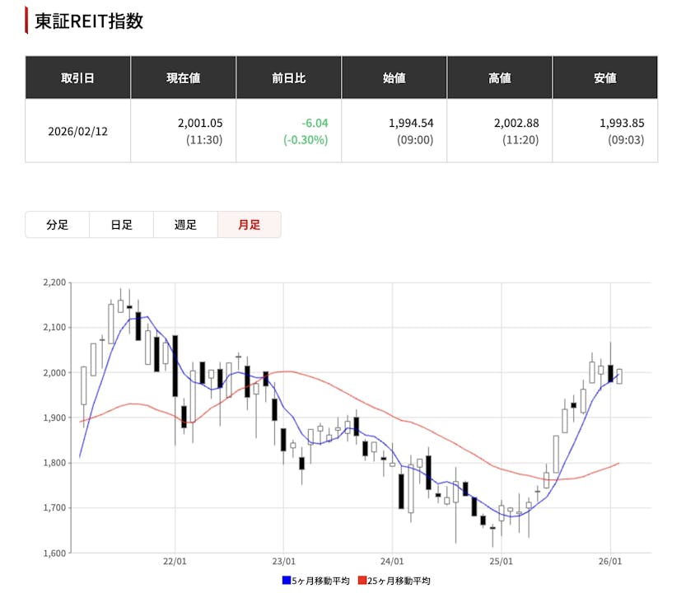700x593 pixels.
Task: Click the current value 2,001.05
Action: (200, 123)
